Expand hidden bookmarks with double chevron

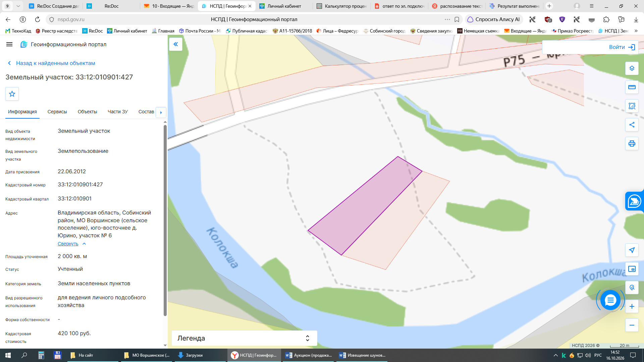(x=636, y=31)
